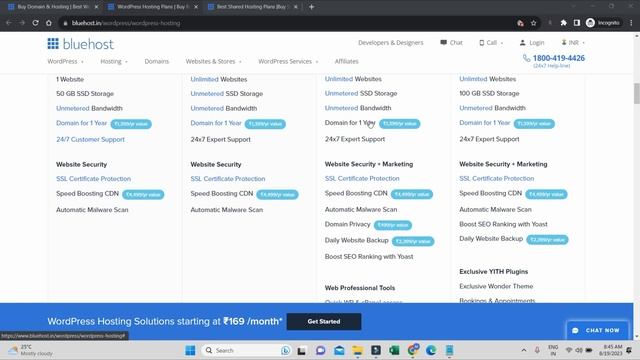This screenshot has height=360, width=640.
Task: Bookmark this page with the star
Action: tap(533, 23)
